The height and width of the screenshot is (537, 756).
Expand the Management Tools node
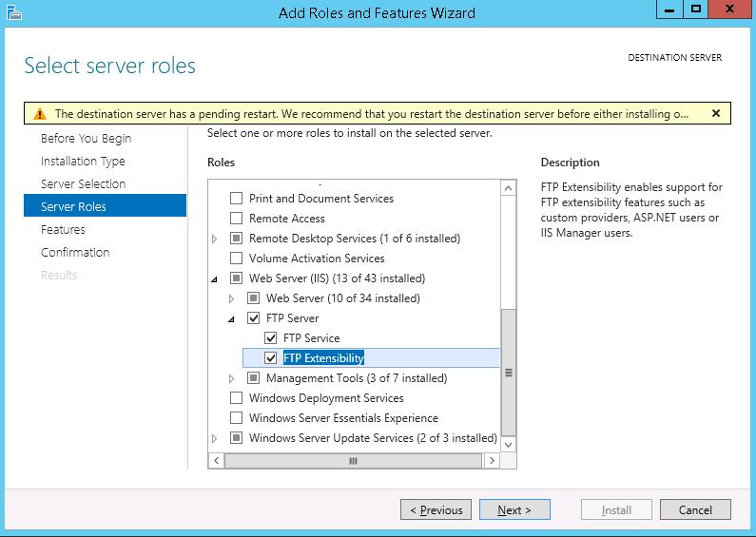pos(232,378)
